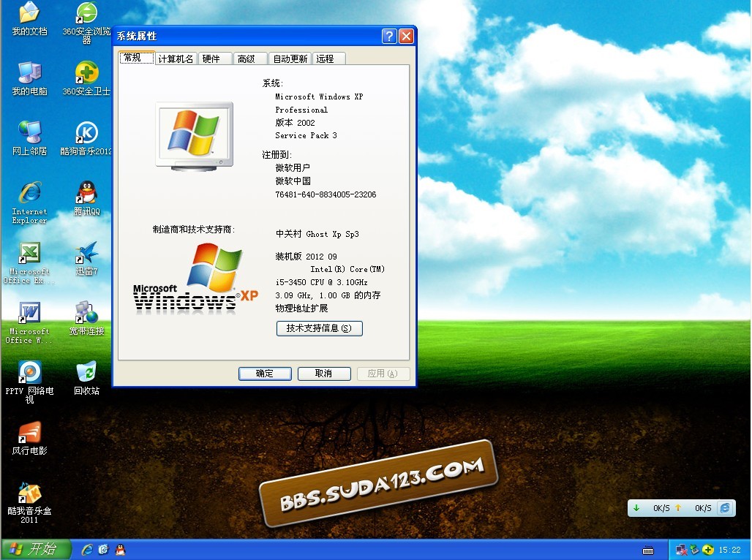Open the safely remove hardware tray icon

[x=694, y=550]
